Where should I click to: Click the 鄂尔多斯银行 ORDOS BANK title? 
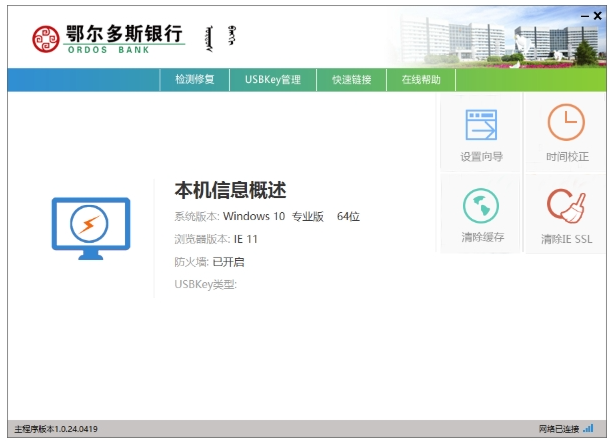coord(124,39)
